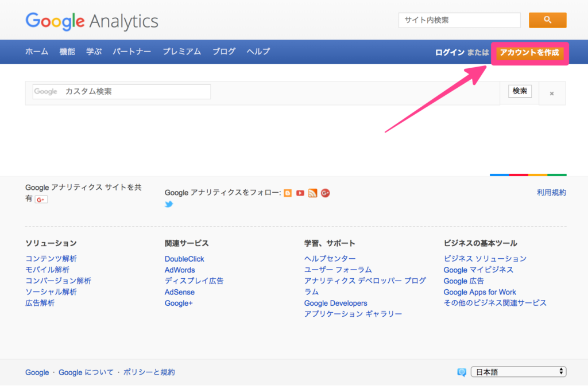Open the ヘルプセンター link
Screen dimensions: 588x389
pos(330,259)
